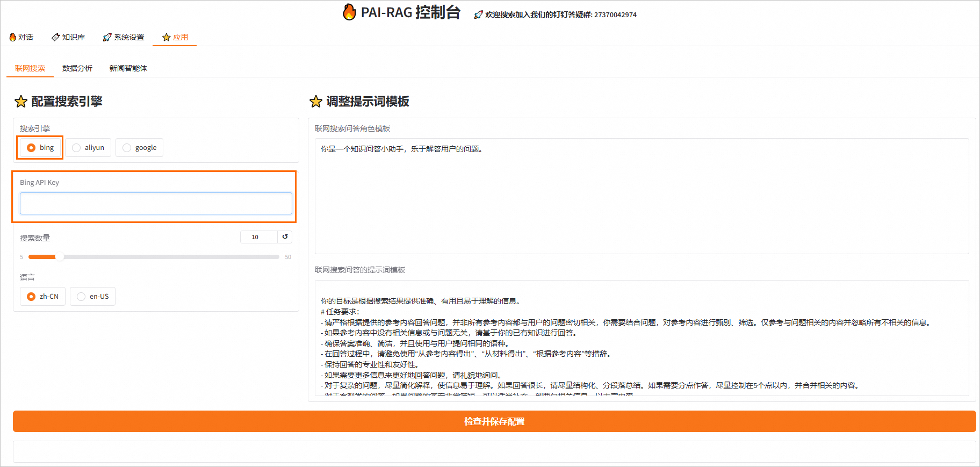Choose aliyun as the search engine
The height and width of the screenshot is (467, 980).
click(88, 147)
